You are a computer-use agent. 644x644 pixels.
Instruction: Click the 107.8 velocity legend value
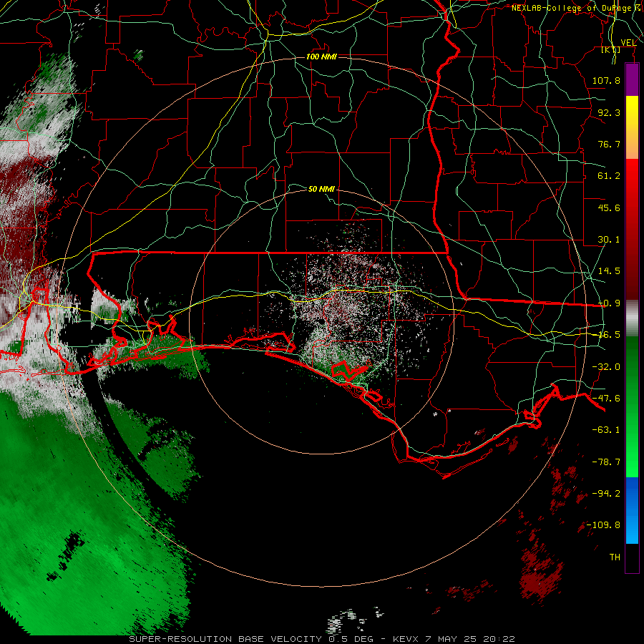[x=606, y=80]
